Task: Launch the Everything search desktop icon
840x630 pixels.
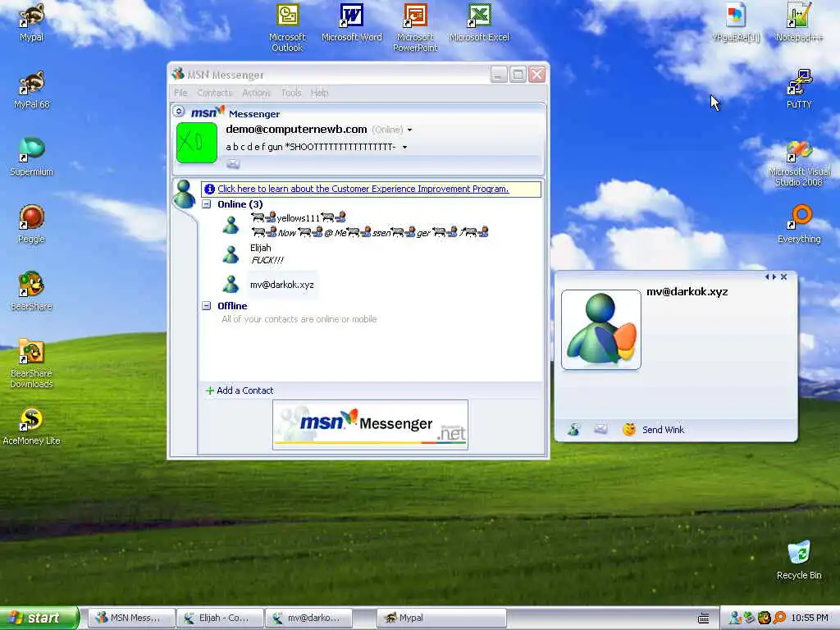Action: 799,225
